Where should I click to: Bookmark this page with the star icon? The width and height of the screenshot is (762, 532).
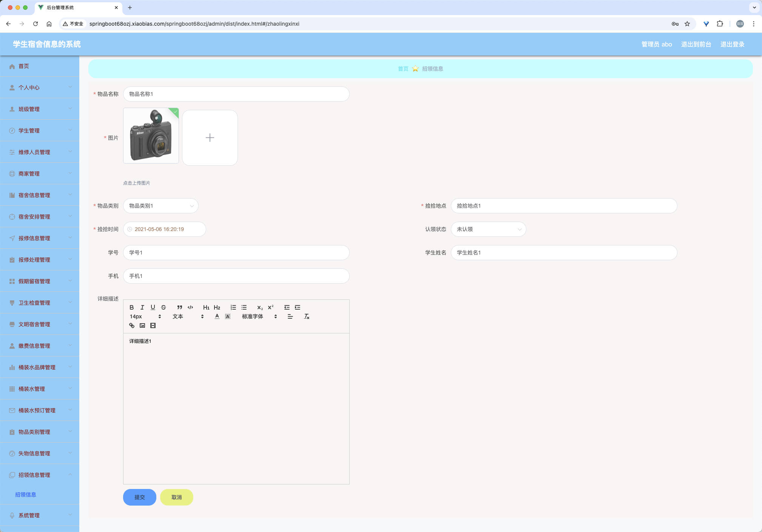coord(687,24)
